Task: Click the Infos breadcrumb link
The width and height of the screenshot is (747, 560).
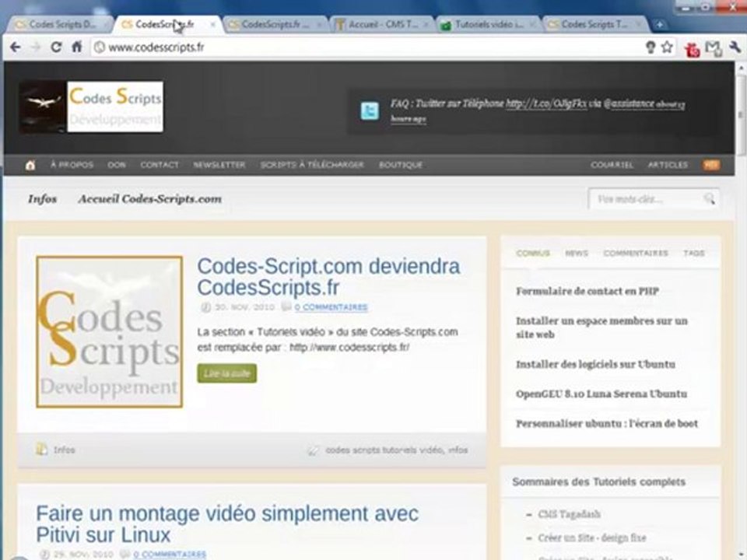Action: tap(42, 199)
